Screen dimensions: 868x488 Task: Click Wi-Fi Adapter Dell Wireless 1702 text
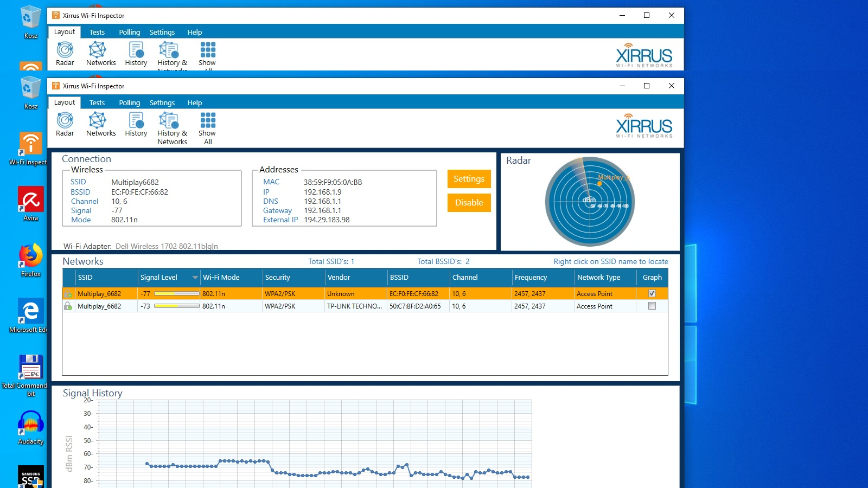(x=167, y=246)
